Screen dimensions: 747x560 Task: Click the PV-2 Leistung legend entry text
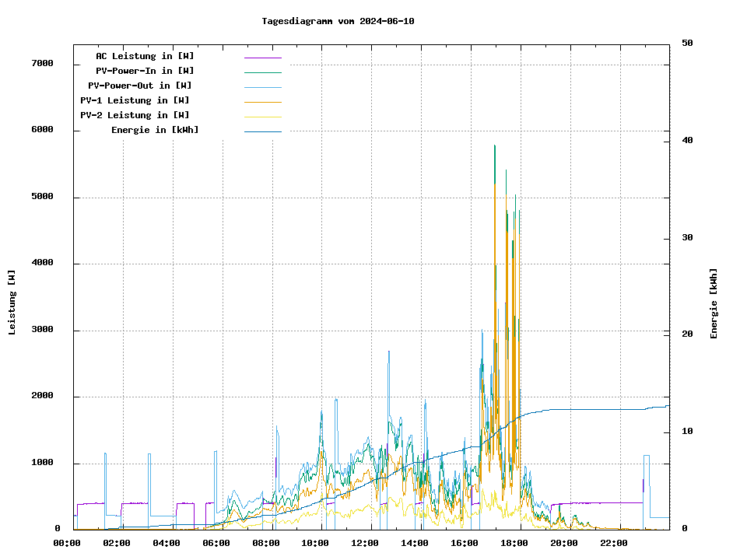coord(135,115)
